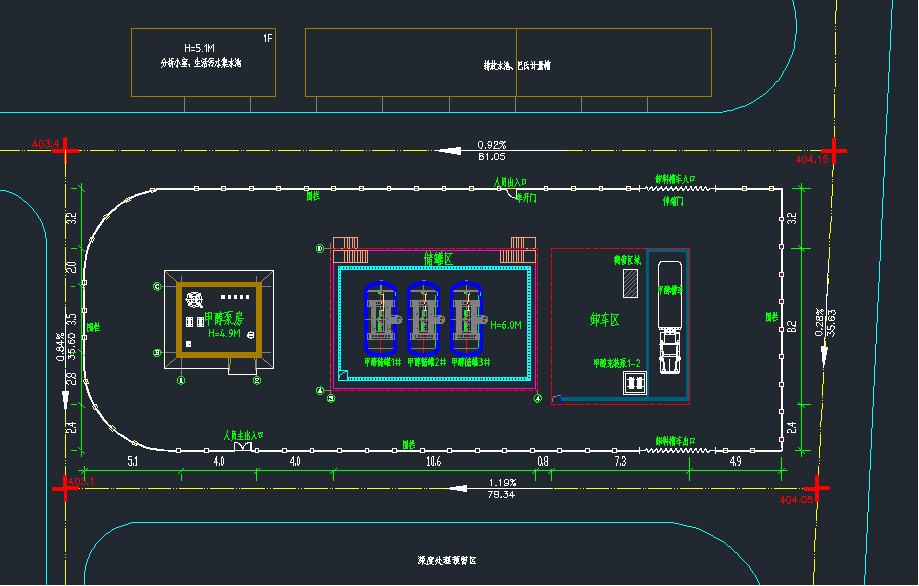Viewport: 919px width, 586px height.
Task: Click the 1F label on top-left building
Action: 267,38
